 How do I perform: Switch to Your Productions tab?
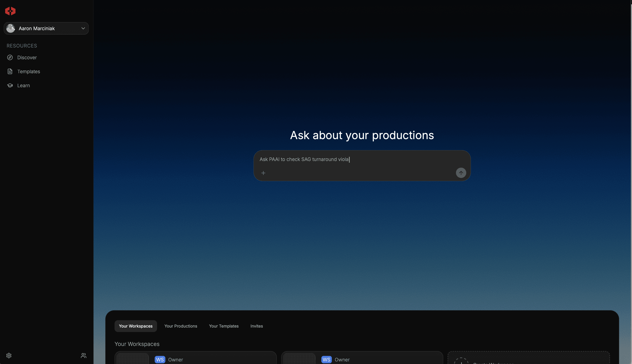coord(181,326)
